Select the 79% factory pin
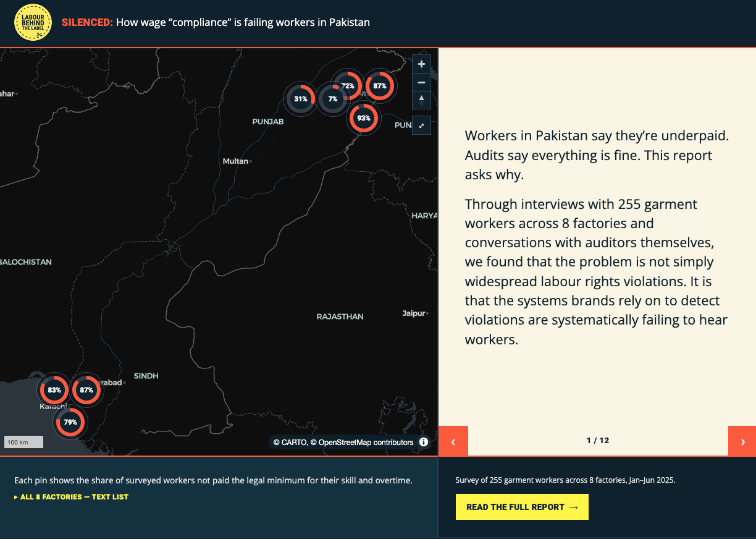 (x=70, y=422)
